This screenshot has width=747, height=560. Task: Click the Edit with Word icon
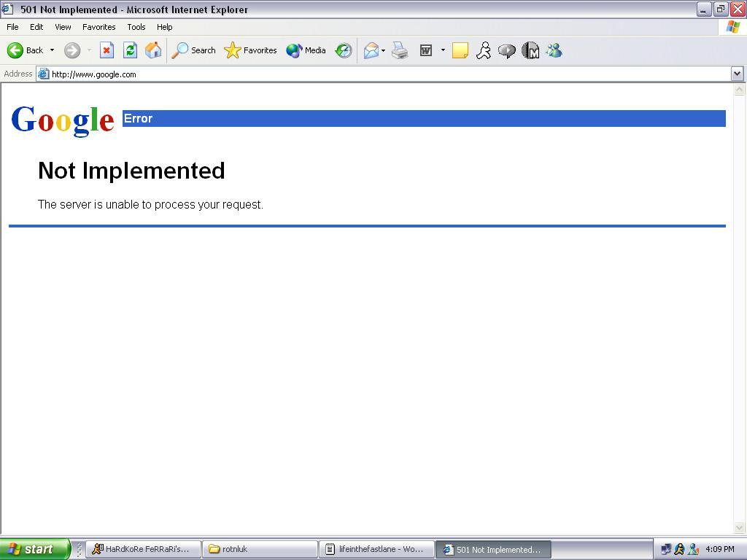[426, 50]
